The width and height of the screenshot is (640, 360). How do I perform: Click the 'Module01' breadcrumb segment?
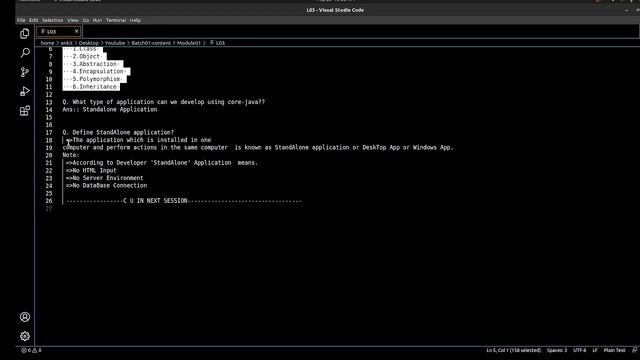(189, 43)
